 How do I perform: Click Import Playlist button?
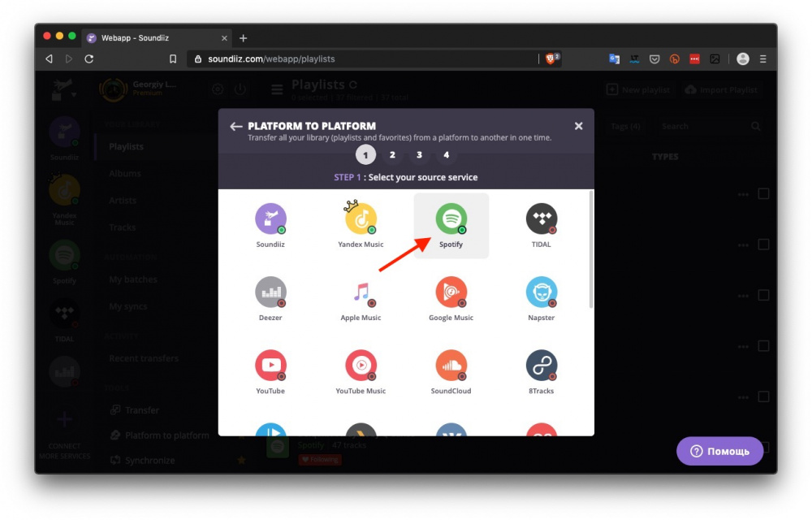tap(721, 89)
